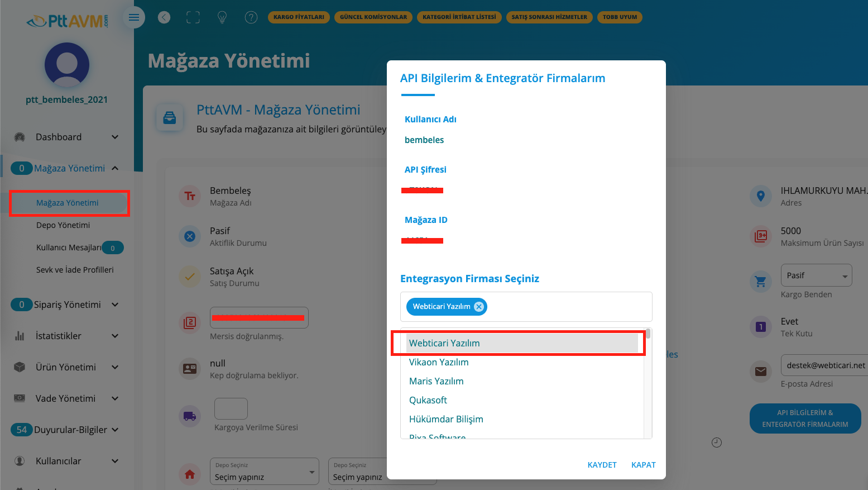Close dialog with the KAPAT button
The image size is (868, 490).
click(x=643, y=465)
